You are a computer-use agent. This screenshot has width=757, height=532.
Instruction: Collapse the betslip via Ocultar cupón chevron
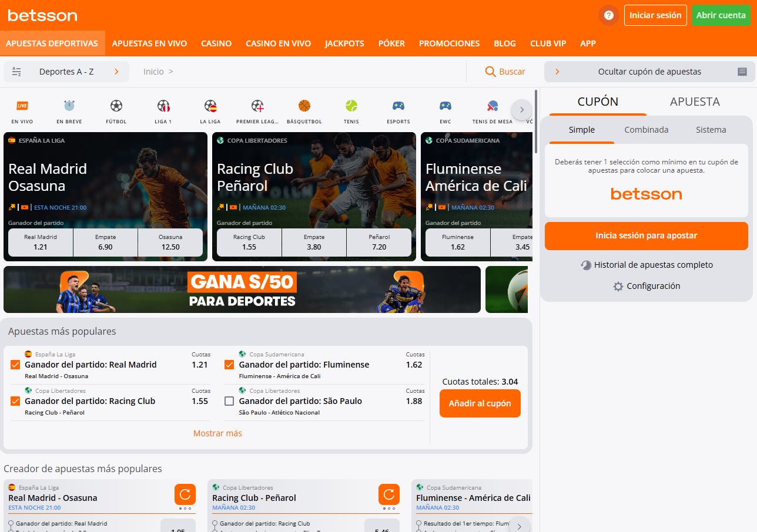pos(557,71)
